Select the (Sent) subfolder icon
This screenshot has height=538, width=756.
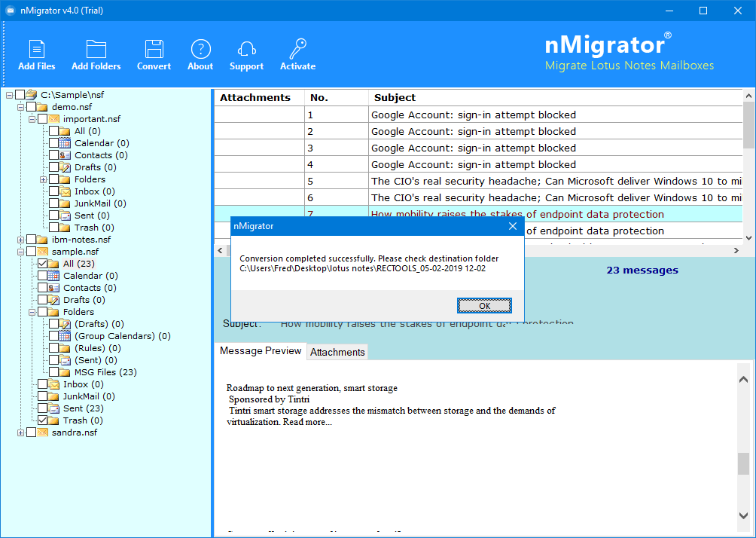point(65,360)
